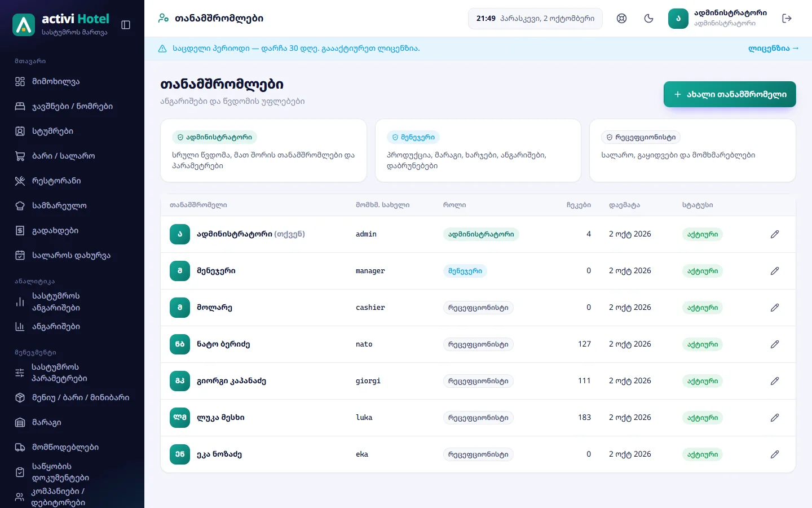Viewport: 812px width, 508px height.
Task: Open გადახდები in the sidebar
Action: 72,230
